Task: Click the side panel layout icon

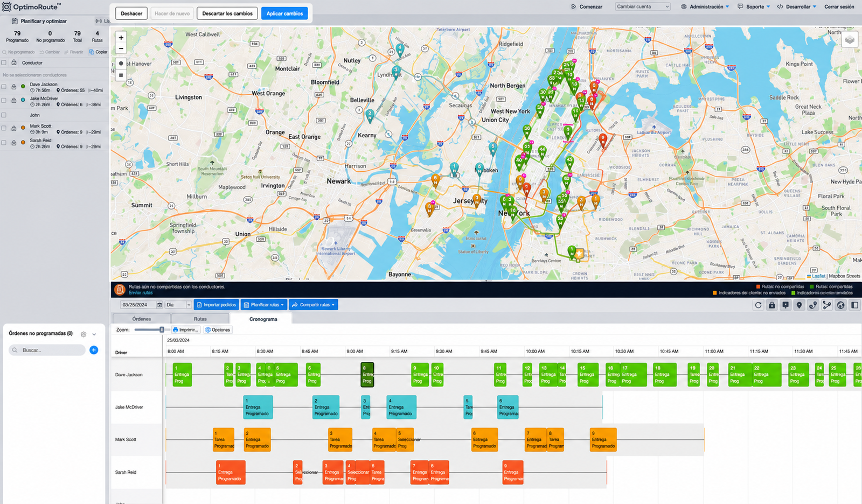Action: 854,305
